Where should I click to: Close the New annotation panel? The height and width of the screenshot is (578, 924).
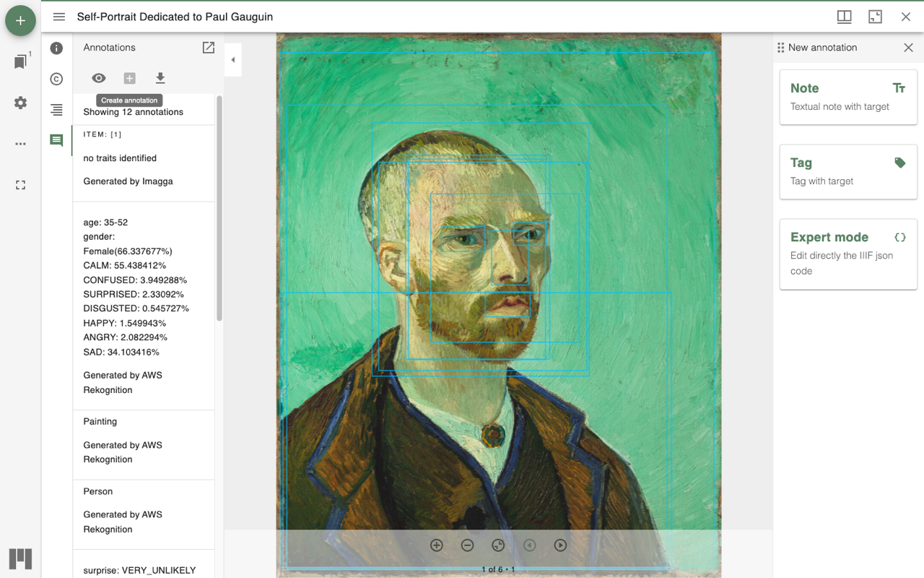coord(909,48)
